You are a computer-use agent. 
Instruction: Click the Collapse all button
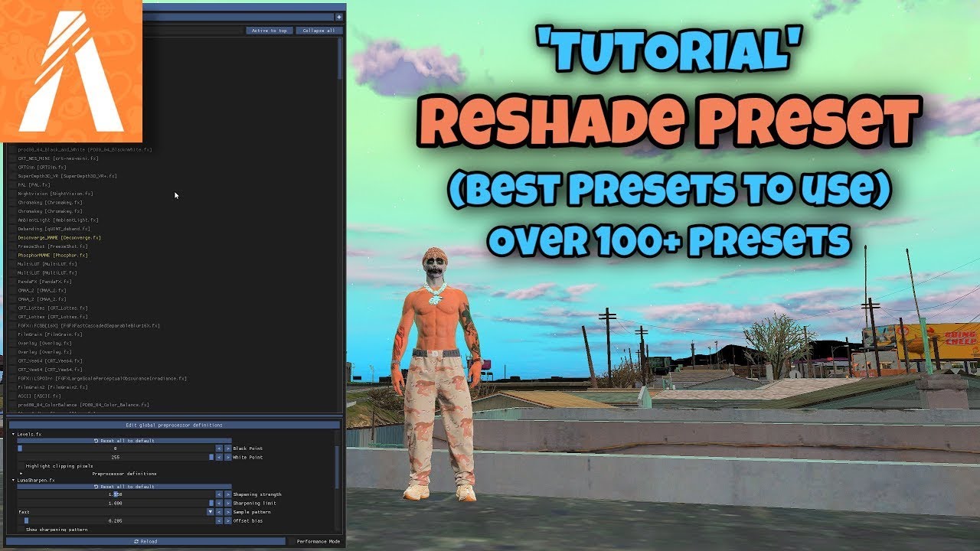319,31
